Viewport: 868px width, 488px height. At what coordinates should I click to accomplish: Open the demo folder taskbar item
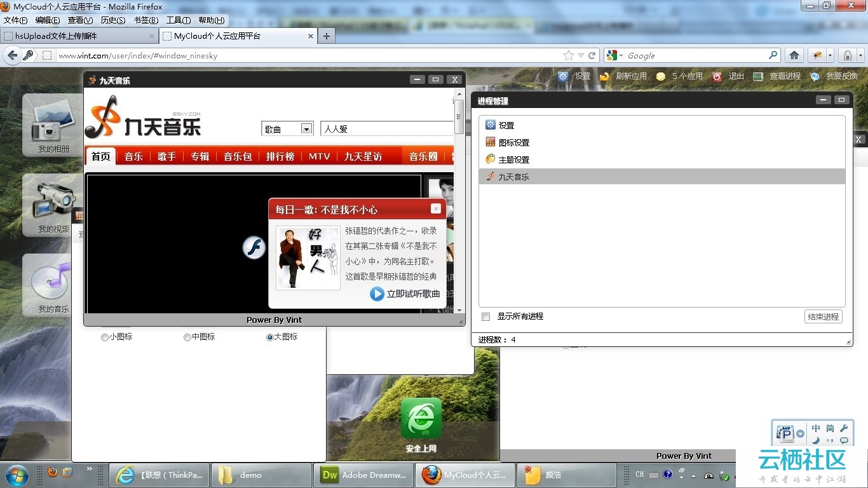pyautogui.click(x=261, y=475)
